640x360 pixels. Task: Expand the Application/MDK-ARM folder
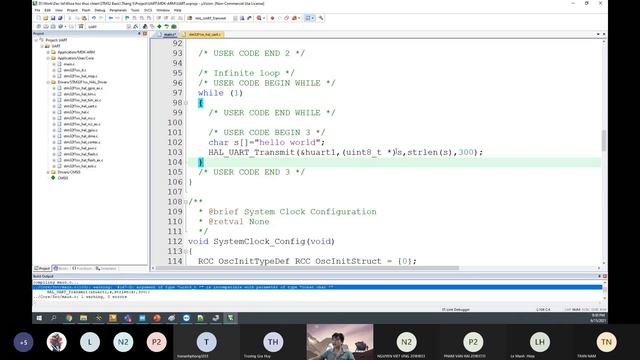(x=48, y=52)
